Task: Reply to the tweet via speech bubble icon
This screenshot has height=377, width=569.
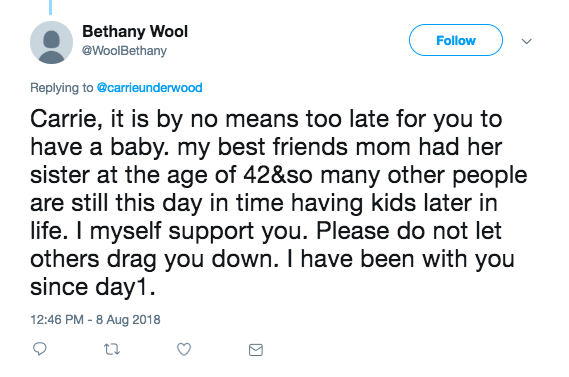Action: pos(40,349)
